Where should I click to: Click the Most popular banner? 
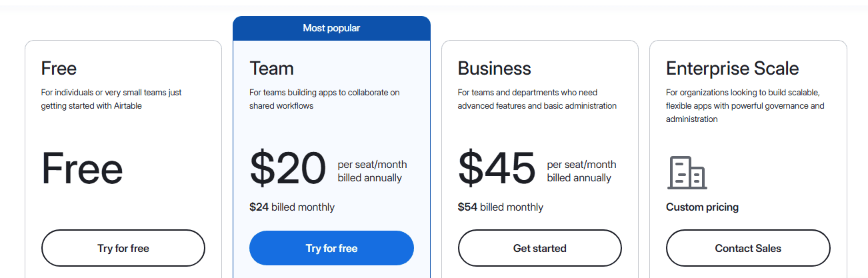tap(331, 28)
